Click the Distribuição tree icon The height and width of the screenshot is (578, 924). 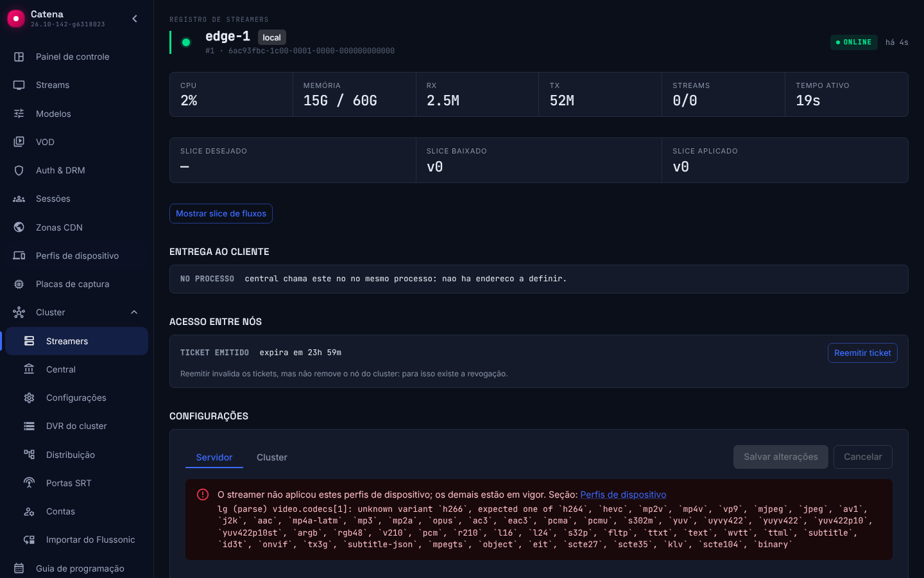click(x=30, y=455)
